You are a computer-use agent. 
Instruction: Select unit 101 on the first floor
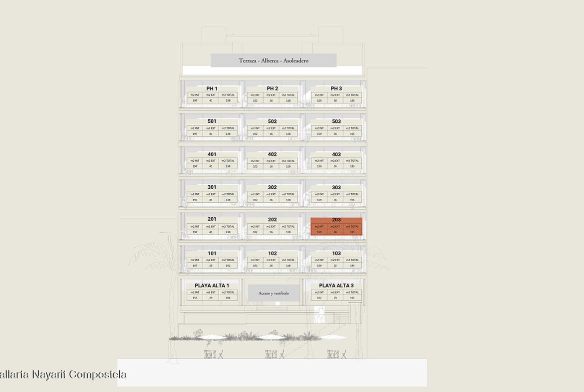[212, 260]
